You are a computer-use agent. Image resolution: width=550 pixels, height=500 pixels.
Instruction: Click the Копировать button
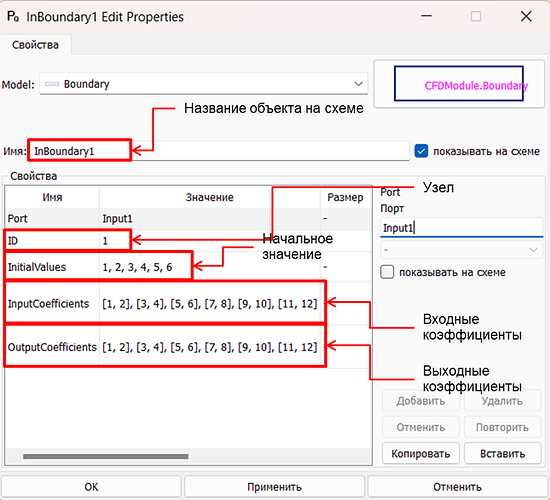[421, 453]
